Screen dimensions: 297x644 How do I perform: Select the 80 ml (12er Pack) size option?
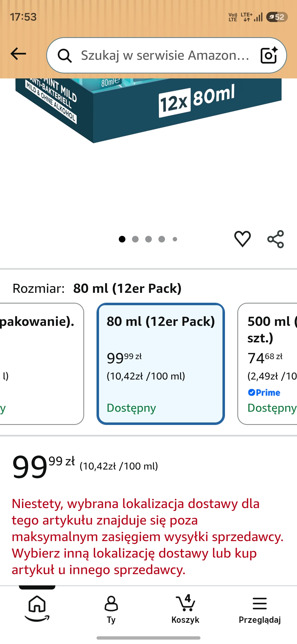[x=161, y=364]
